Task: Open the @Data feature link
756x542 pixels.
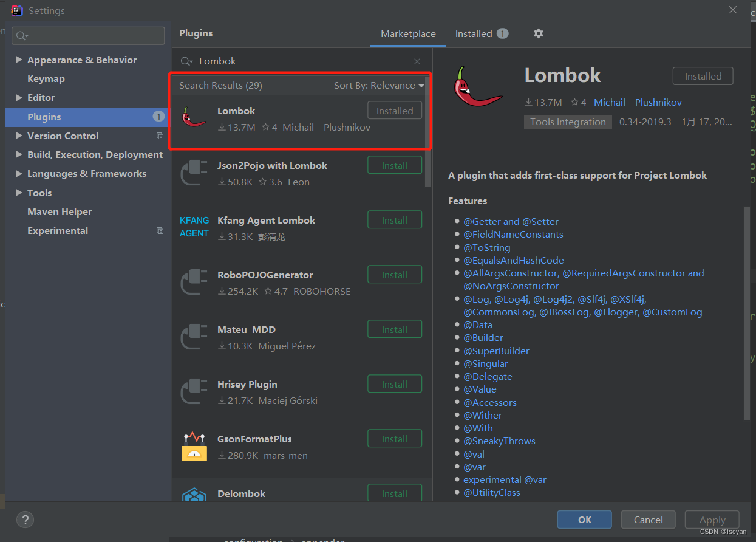Action: pos(478,325)
